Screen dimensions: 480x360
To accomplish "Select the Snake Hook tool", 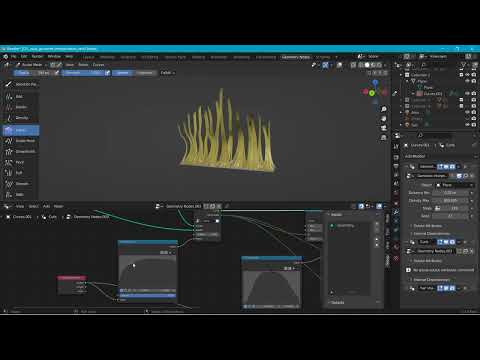I will (x=20, y=141).
